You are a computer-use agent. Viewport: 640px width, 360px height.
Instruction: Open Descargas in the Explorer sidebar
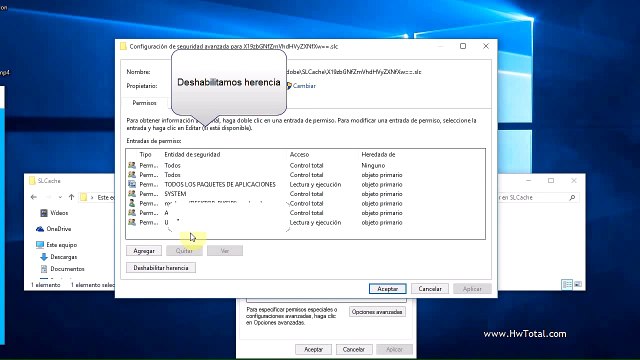point(64,257)
